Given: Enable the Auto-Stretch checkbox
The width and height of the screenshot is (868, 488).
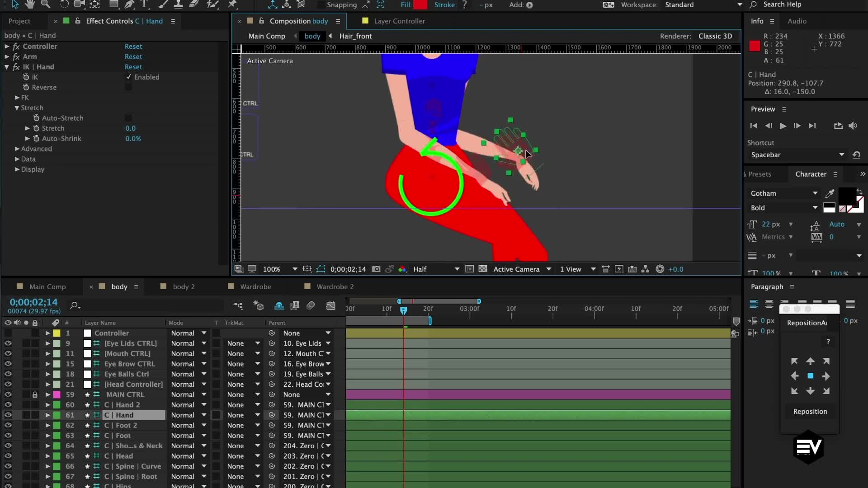Looking at the screenshot, I should tap(128, 118).
